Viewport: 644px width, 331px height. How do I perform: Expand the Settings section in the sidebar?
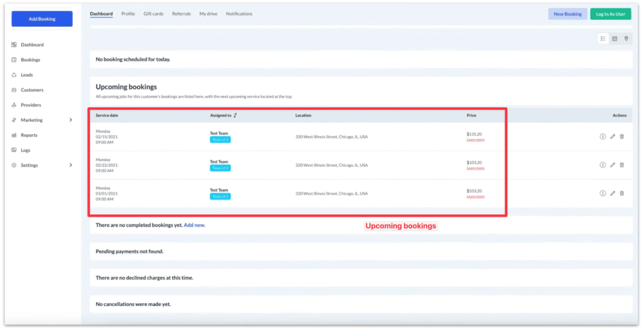click(x=71, y=165)
